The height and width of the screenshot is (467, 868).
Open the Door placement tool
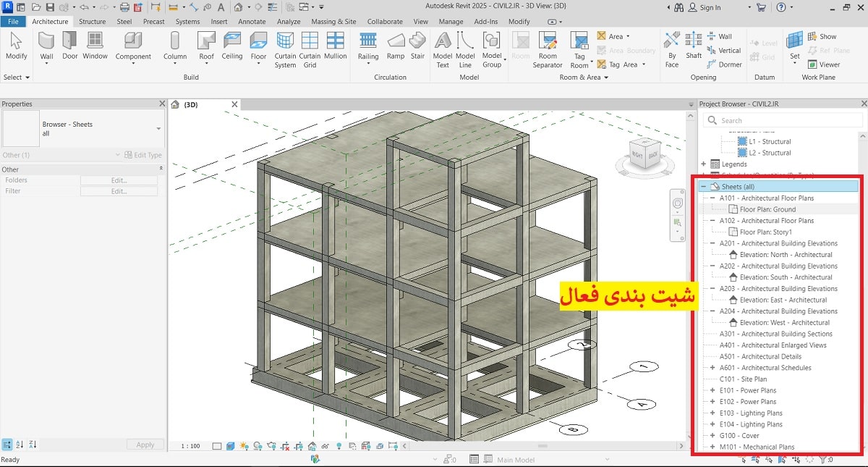point(69,47)
